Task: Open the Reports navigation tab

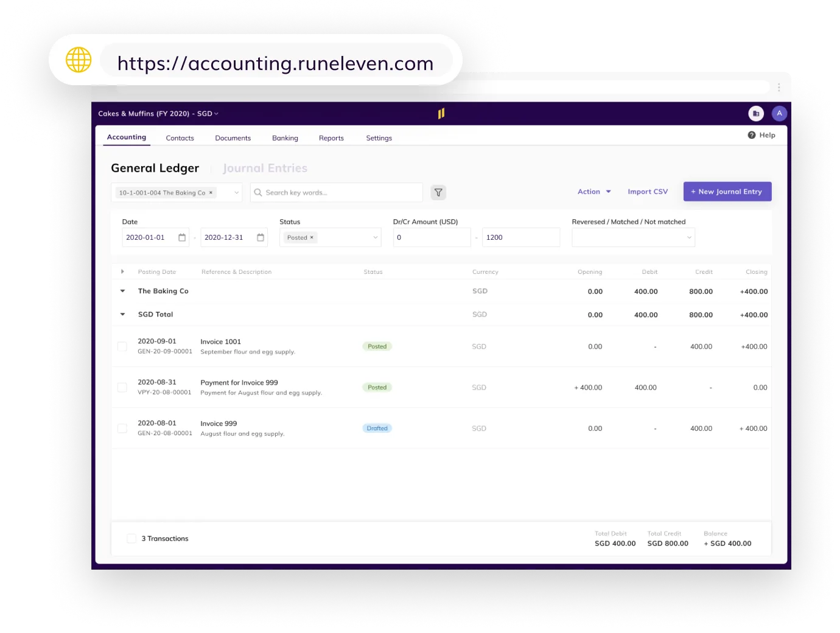Action: (x=331, y=138)
